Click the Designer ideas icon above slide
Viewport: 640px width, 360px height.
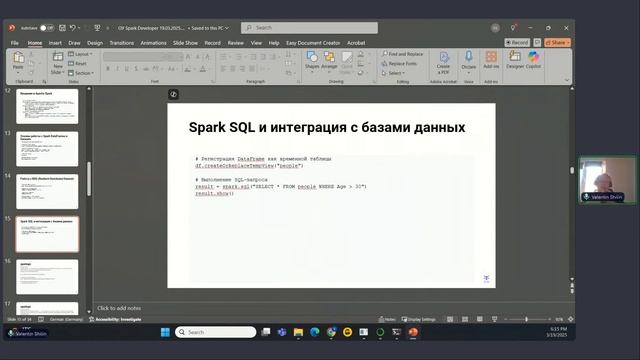tap(173, 94)
